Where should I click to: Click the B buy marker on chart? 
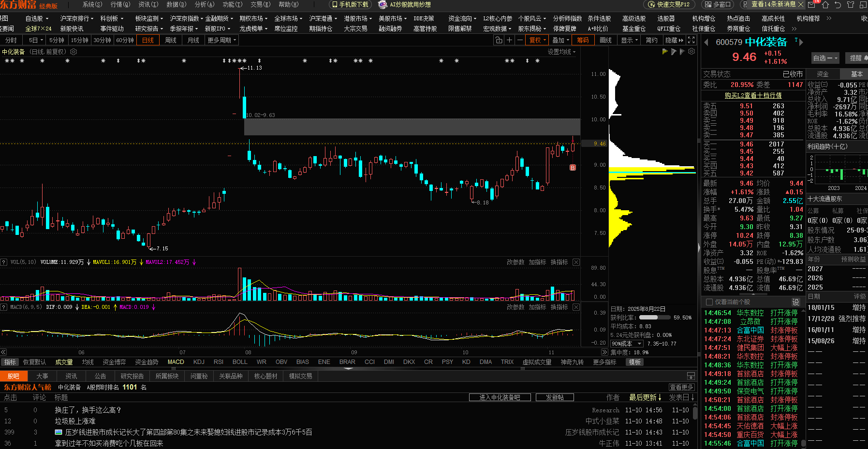573,168
